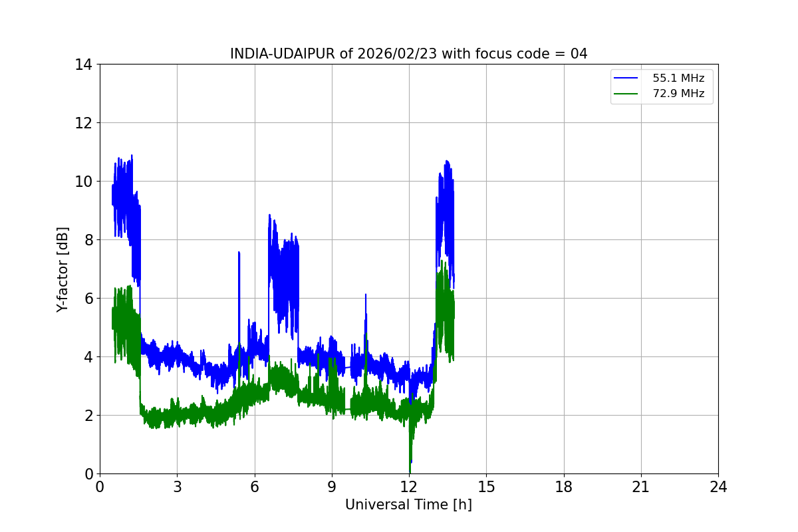Click y-axis tick label '2'
This screenshot has height=532, width=798.
(x=88, y=416)
